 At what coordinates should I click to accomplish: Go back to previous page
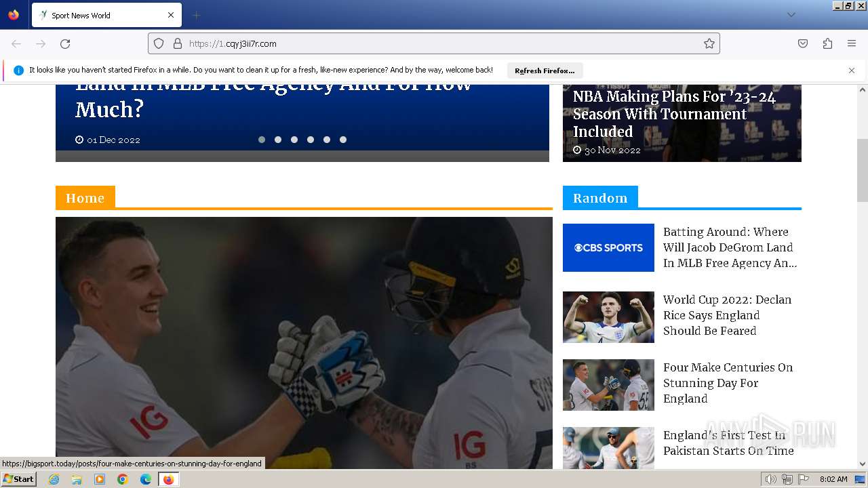point(16,43)
